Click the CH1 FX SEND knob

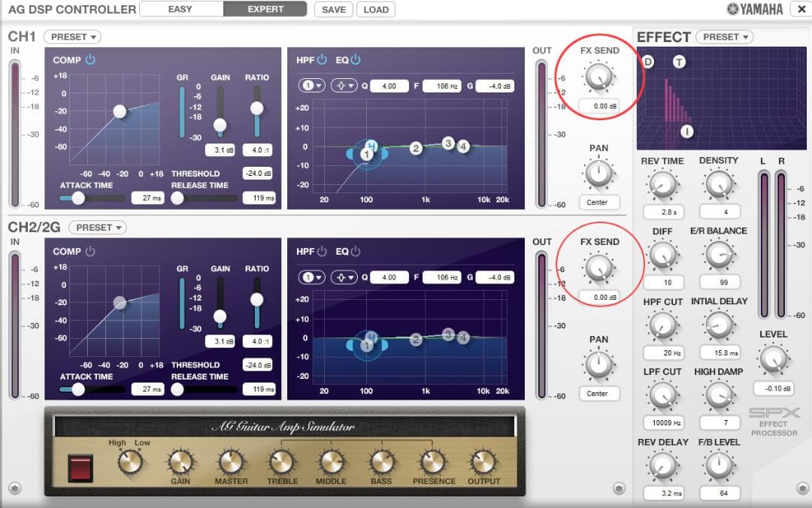pyautogui.click(x=599, y=76)
